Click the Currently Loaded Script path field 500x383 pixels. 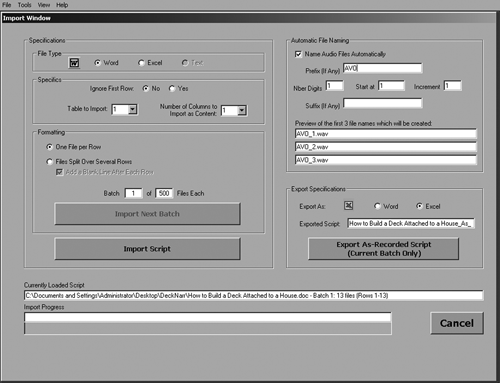(x=253, y=295)
